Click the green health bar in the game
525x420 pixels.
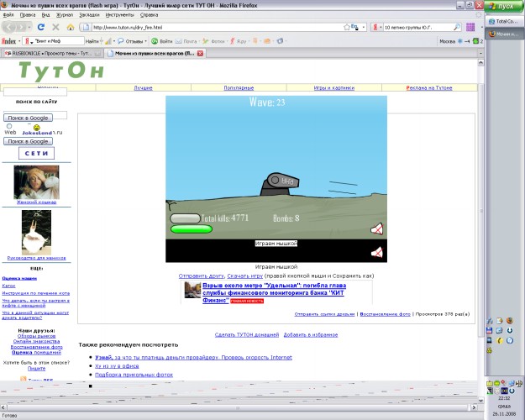coord(192,229)
